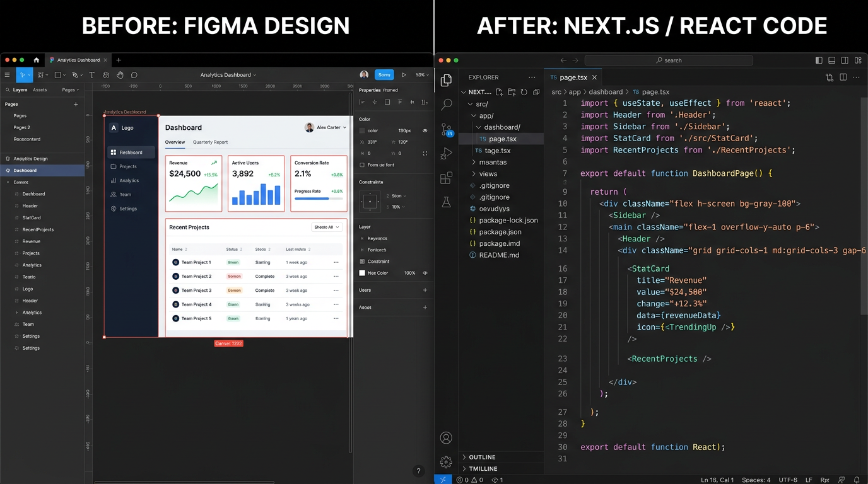Activate the Hand tool in Figma
The width and height of the screenshot is (868, 484).
tap(120, 75)
